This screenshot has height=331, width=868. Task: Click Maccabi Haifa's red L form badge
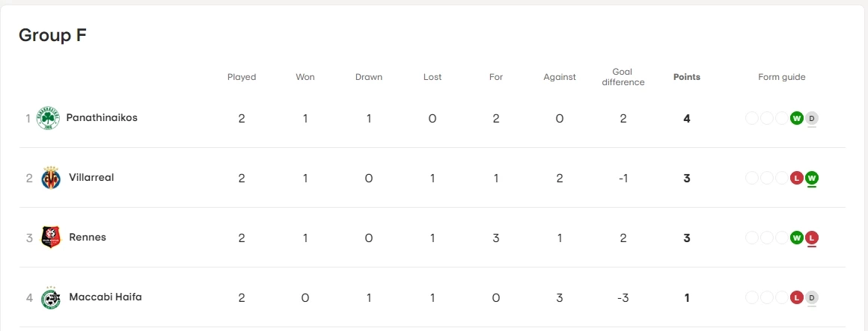coord(797,297)
